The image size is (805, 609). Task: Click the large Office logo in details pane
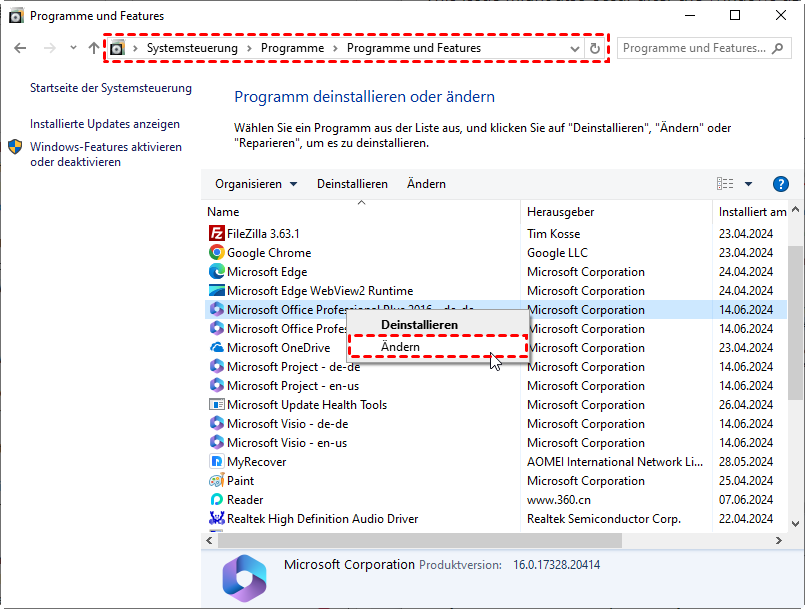tap(244, 578)
